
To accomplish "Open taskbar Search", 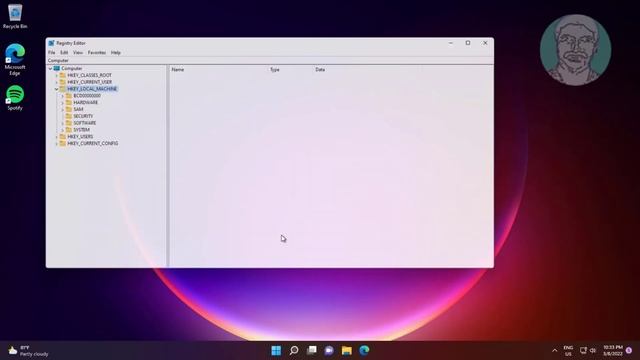I will tap(294, 351).
